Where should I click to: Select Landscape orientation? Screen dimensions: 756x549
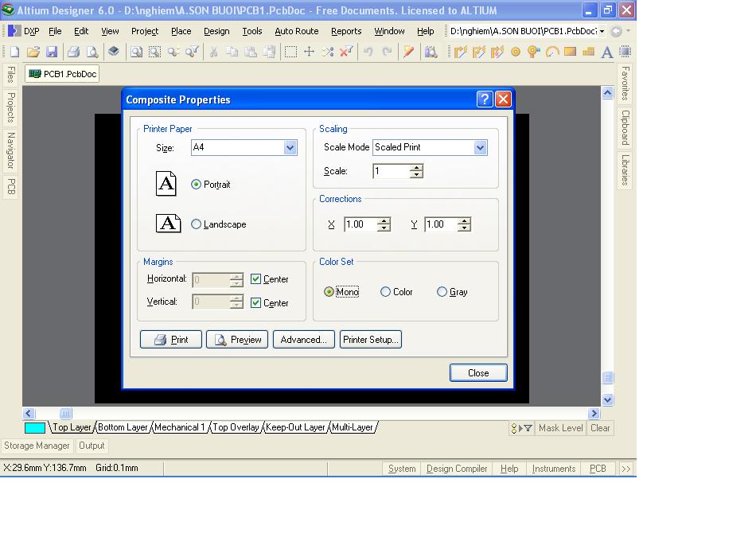pos(218,224)
